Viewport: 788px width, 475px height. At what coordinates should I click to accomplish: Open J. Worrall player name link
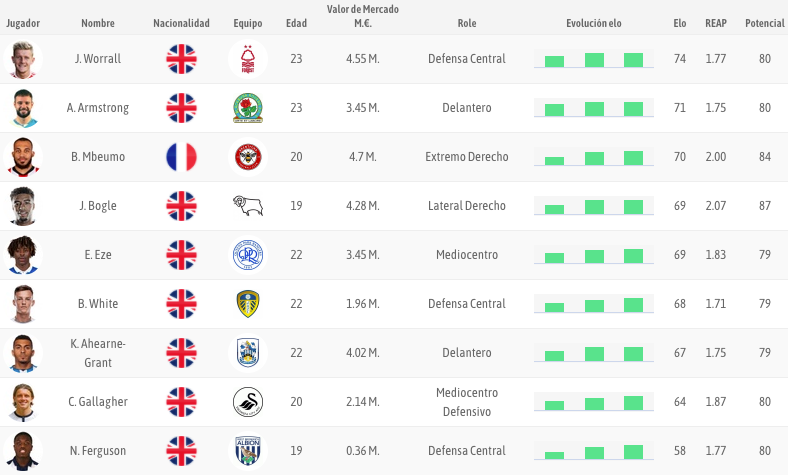98,59
